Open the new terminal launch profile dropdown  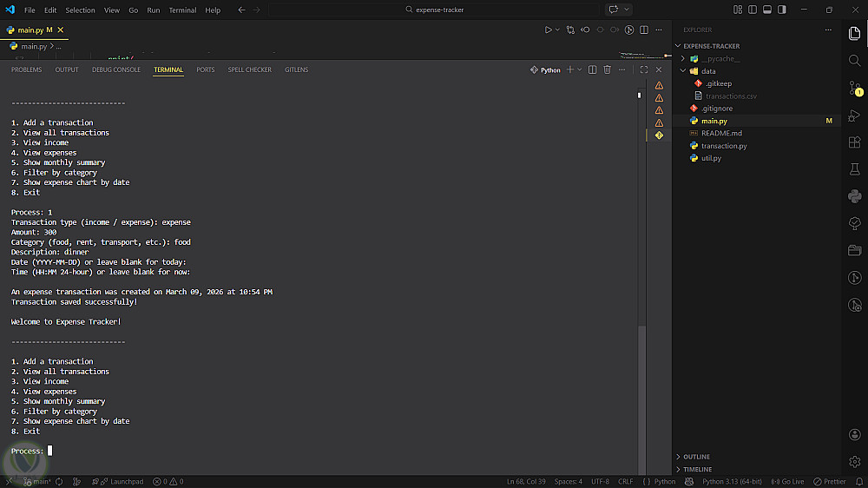click(580, 69)
